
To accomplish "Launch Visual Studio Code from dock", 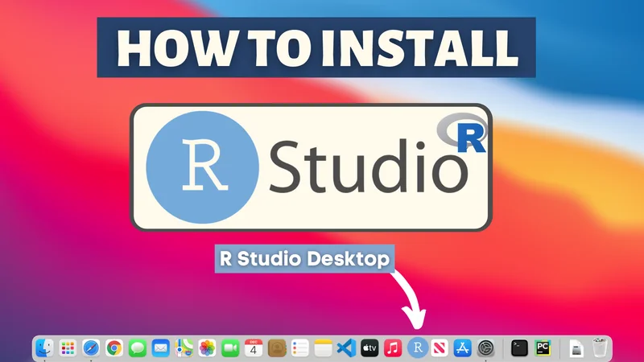I will tap(346, 348).
